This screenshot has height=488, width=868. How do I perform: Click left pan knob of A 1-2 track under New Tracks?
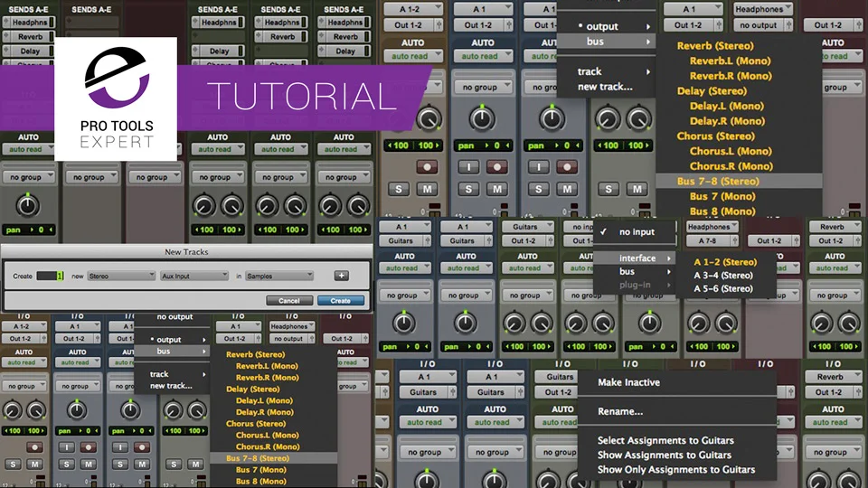click(13, 410)
